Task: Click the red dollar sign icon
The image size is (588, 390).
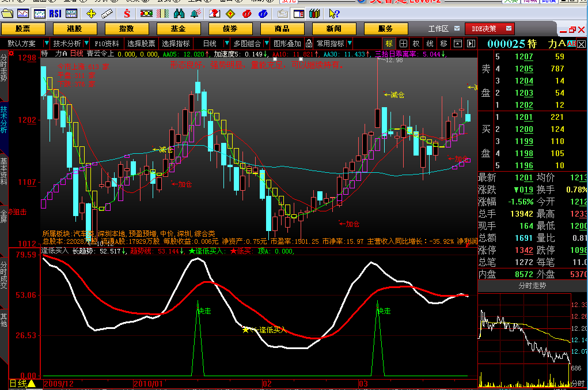Action: coord(127,13)
